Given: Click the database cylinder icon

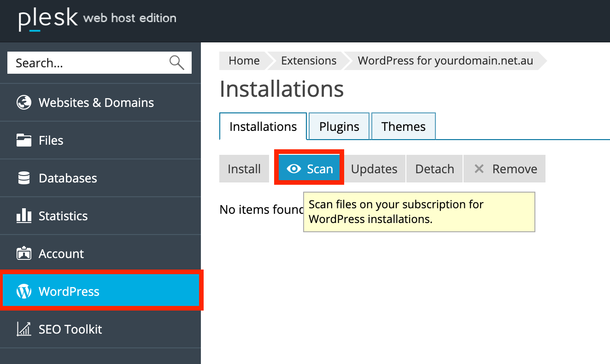Looking at the screenshot, I should [x=23, y=178].
